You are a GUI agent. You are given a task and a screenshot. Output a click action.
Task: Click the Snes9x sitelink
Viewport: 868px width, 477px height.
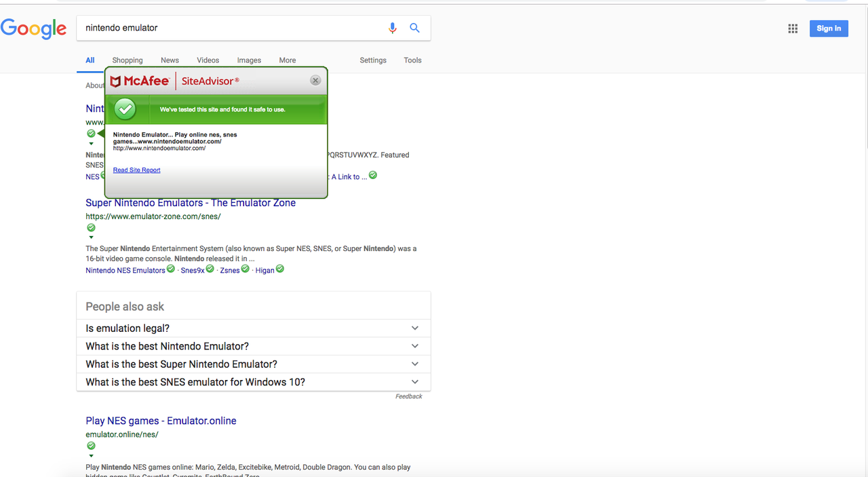(x=193, y=270)
